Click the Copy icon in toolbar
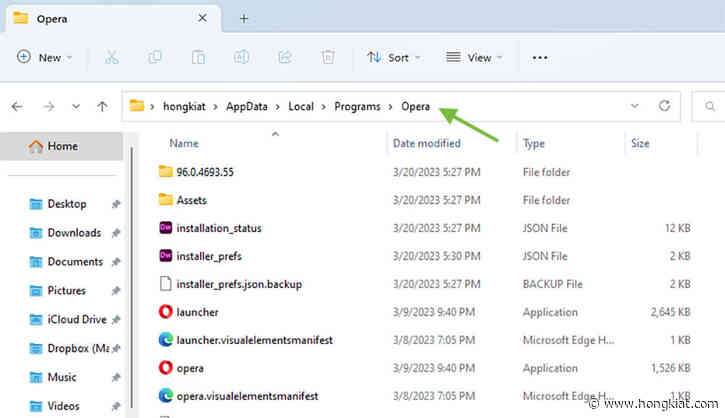Viewport: 725px width, 418px height. point(154,57)
